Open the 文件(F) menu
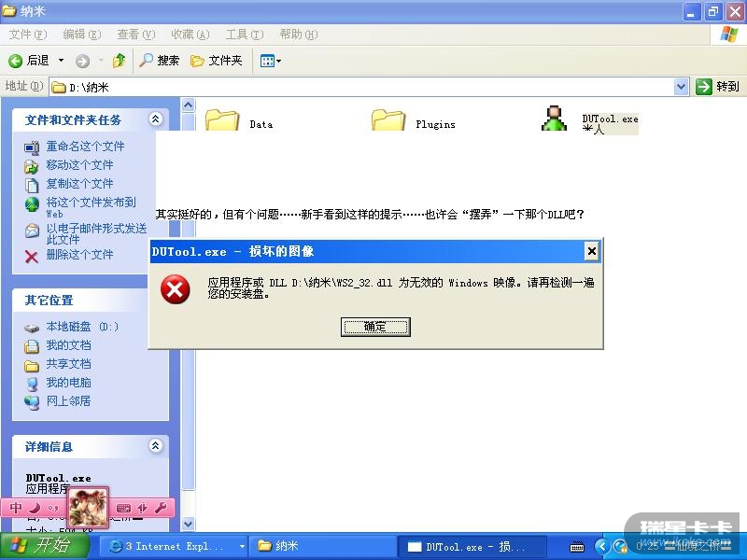 (28, 35)
